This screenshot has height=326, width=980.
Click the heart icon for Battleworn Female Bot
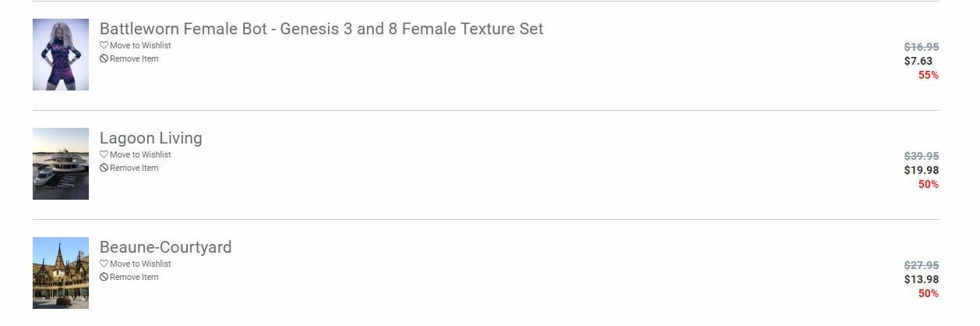104,46
